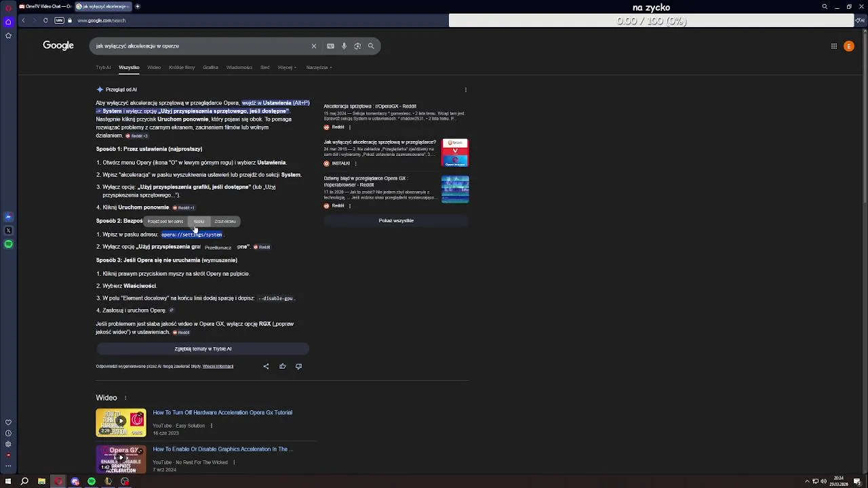868x488 pixels.
Task: Open AI overview more options menu
Action: 465,89
